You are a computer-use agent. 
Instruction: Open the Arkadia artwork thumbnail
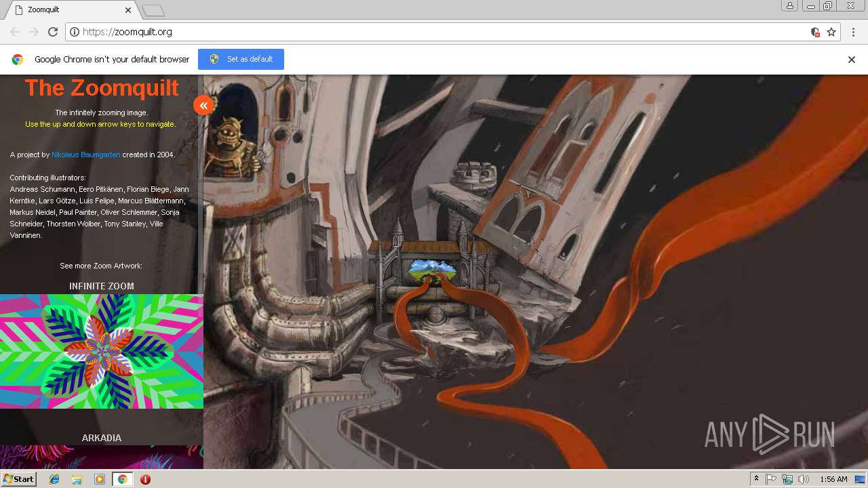click(102, 457)
